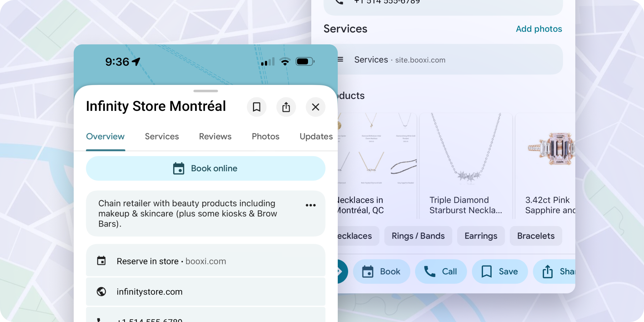Screen dimensions: 644x322
Task: Click the store description text card
Action: (206, 214)
